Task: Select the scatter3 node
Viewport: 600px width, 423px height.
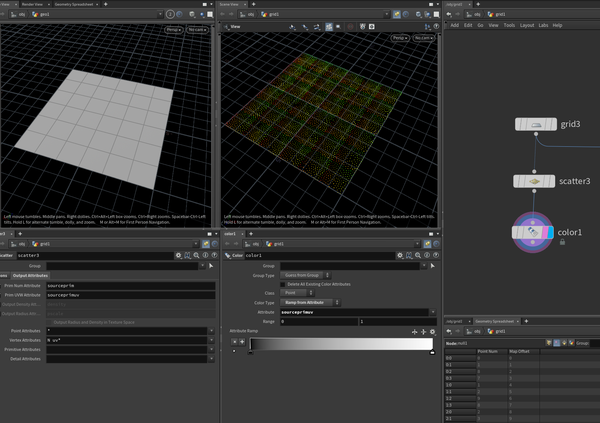Action: (536, 181)
